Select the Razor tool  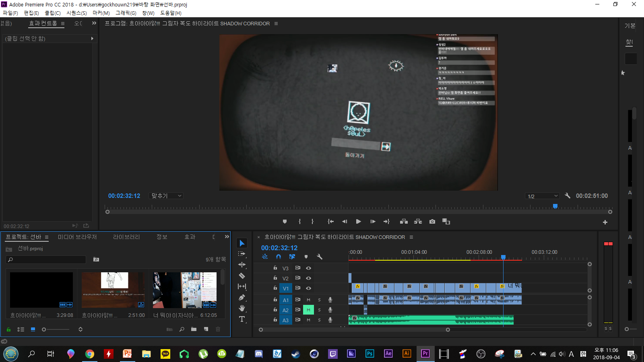[x=242, y=276]
